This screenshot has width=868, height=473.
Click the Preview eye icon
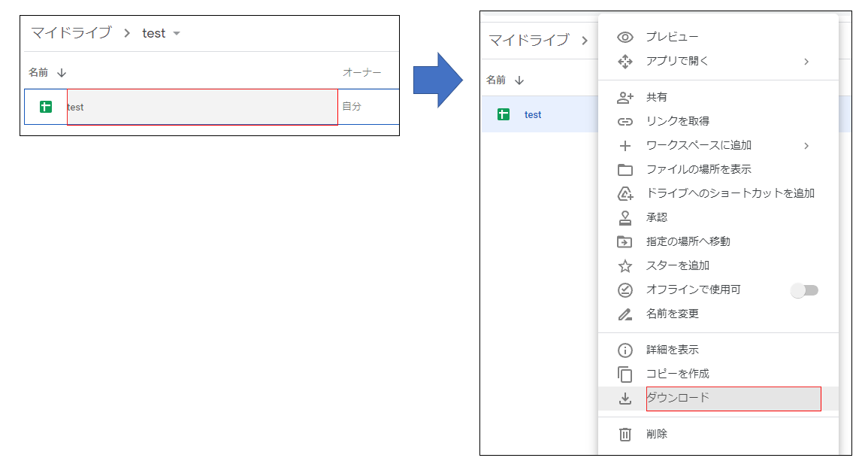pos(625,37)
